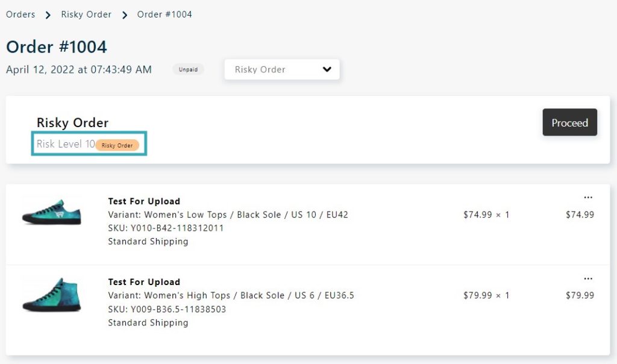Open the more-options menu for the Low Tops item
Viewport: 617px width, 364px height.
[x=588, y=198]
